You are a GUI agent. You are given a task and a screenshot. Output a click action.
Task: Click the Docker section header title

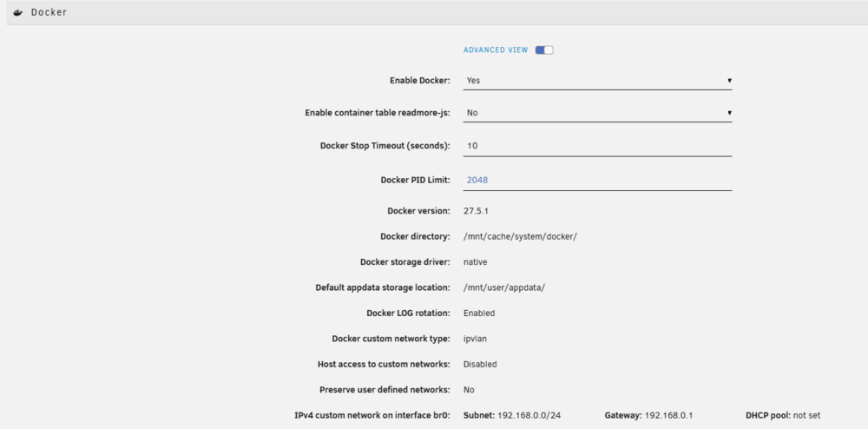click(49, 12)
